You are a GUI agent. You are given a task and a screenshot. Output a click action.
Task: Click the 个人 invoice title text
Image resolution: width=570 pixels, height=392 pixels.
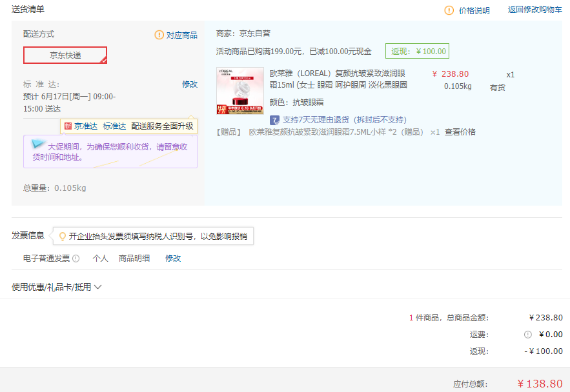point(100,259)
